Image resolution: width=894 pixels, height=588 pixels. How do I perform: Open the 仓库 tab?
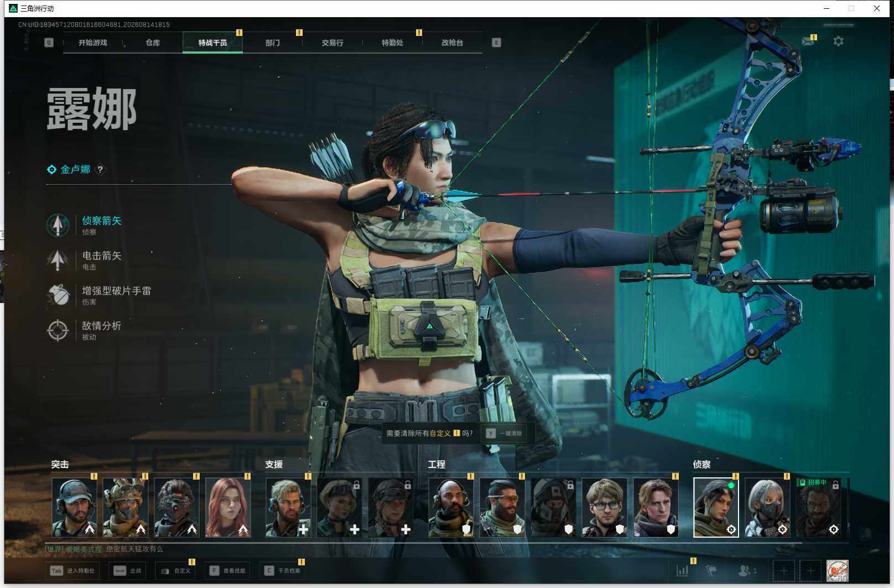tap(153, 43)
